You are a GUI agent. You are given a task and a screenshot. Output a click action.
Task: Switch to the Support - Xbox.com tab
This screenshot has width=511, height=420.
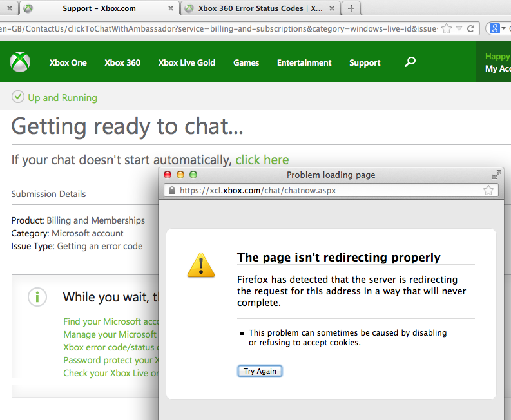[99, 8]
